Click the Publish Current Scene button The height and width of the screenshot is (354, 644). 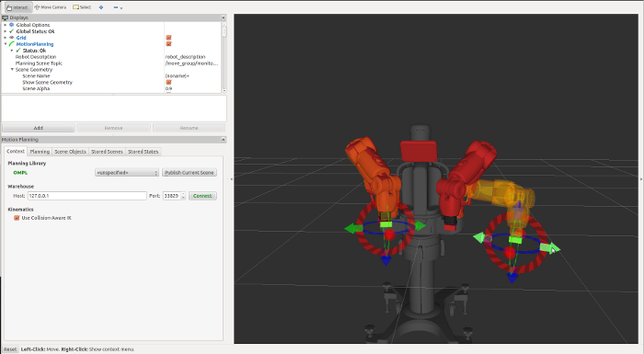190,173
